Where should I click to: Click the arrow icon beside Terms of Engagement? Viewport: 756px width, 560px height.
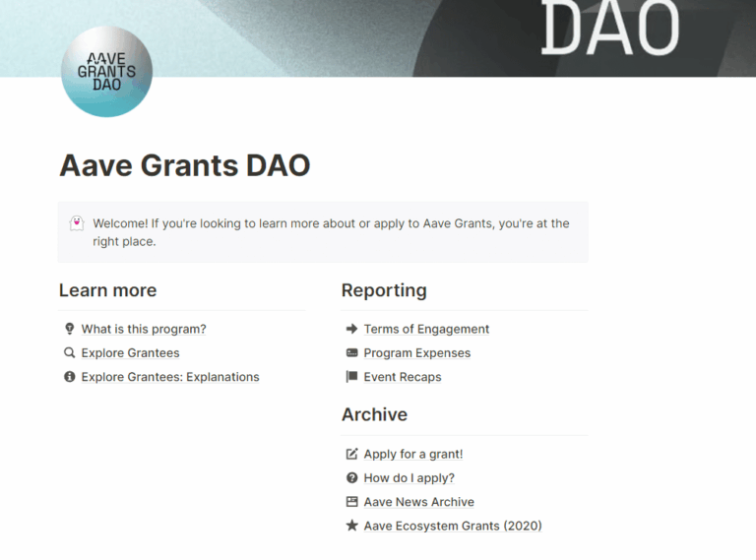point(351,329)
